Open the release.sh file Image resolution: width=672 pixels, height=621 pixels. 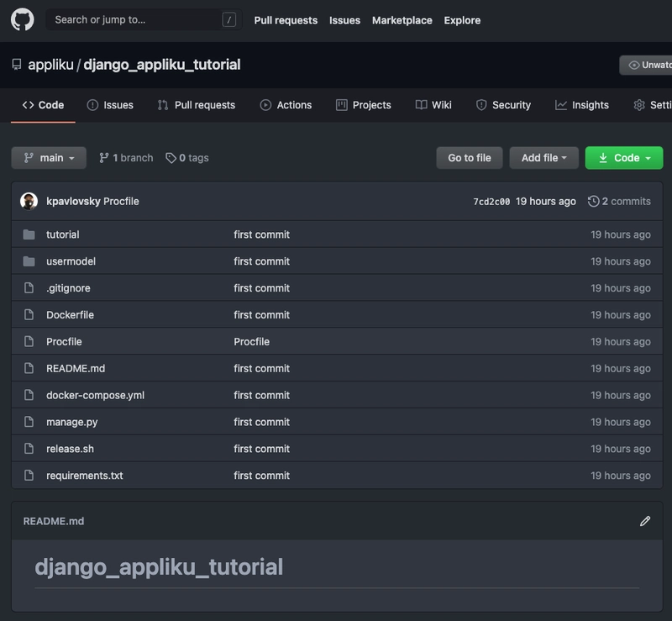click(70, 449)
